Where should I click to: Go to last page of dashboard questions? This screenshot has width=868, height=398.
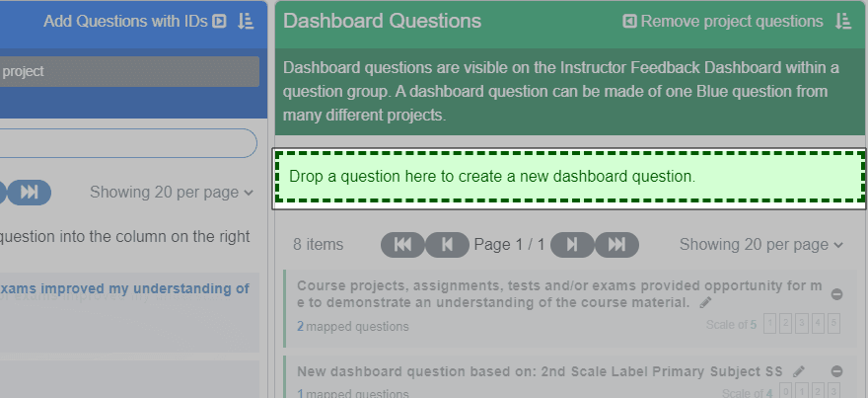tap(616, 245)
